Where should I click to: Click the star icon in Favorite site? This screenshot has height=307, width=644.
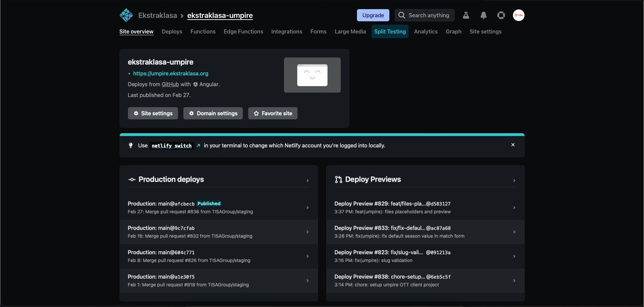pos(256,113)
